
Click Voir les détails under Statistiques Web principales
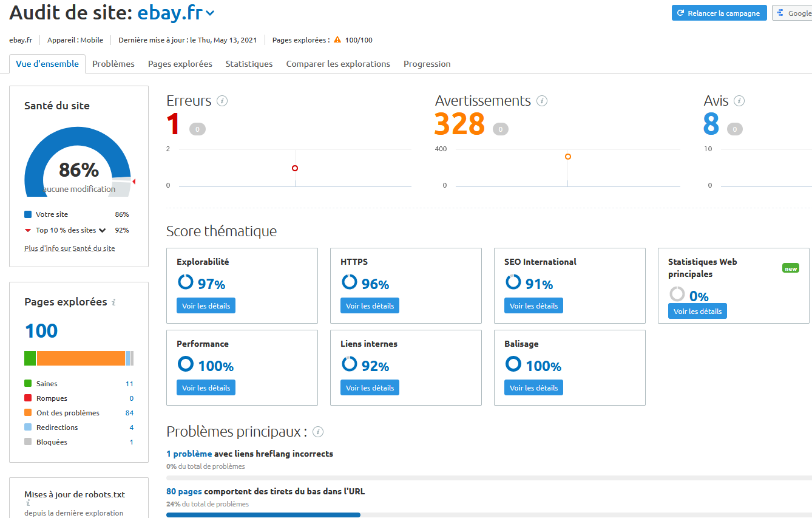pyautogui.click(x=697, y=311)
